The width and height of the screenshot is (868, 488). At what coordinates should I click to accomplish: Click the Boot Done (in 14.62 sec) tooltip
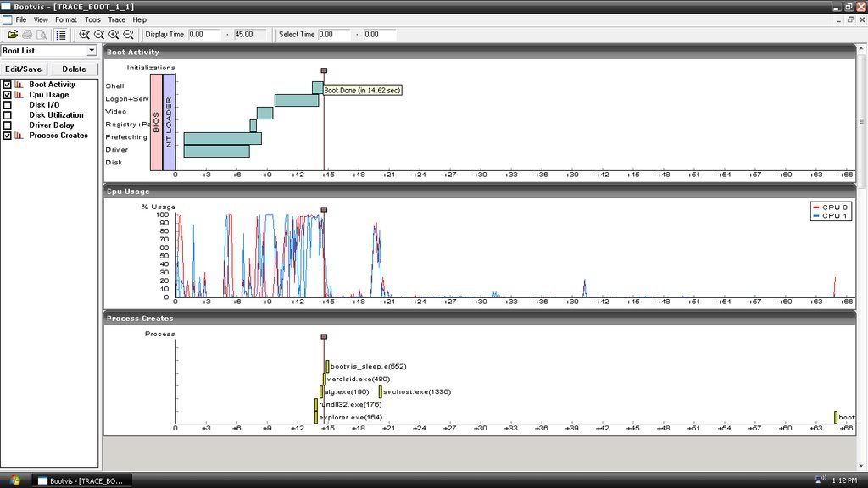(363, 90)
